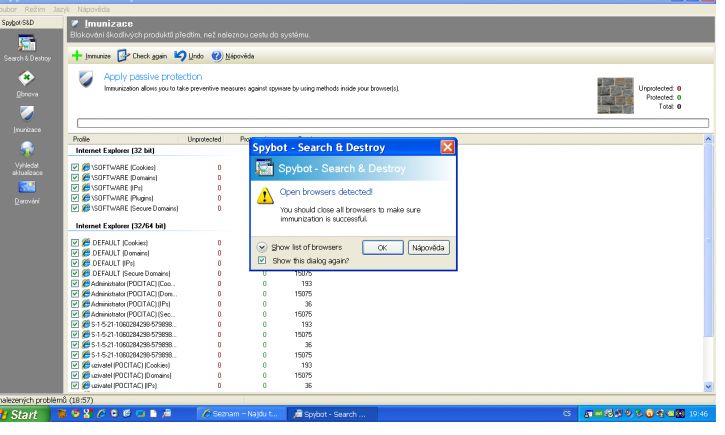Click the Protected: 0 counter

tap(664, 97)
